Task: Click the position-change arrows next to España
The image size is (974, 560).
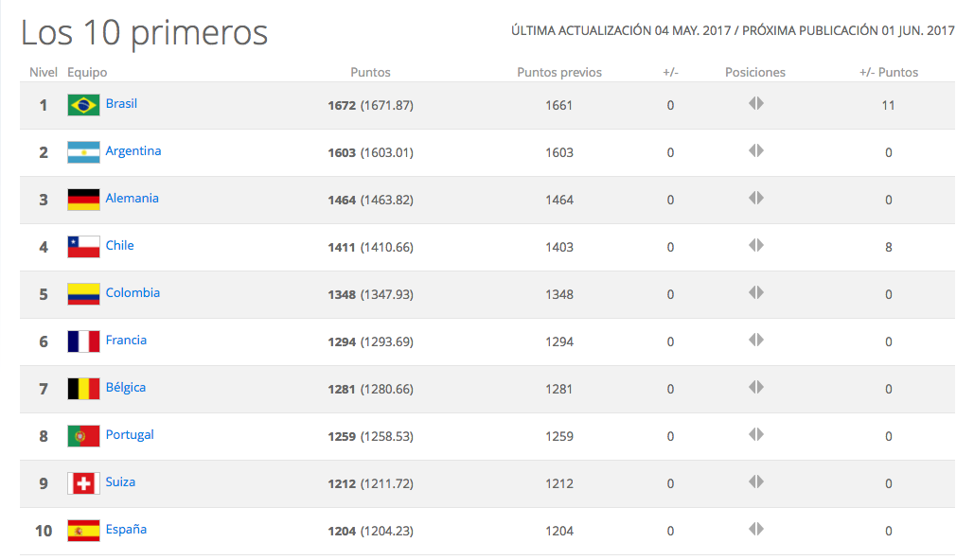Action: 755,529
